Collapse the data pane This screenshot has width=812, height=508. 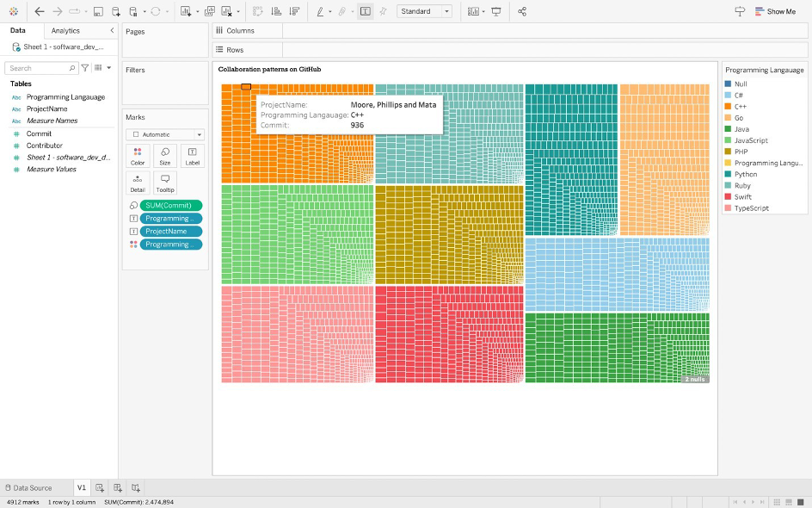point(112,31)
